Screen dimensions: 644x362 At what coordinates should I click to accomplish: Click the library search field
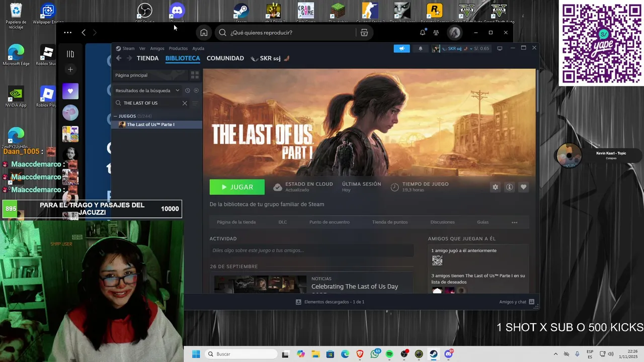click(x=151, y=103)
